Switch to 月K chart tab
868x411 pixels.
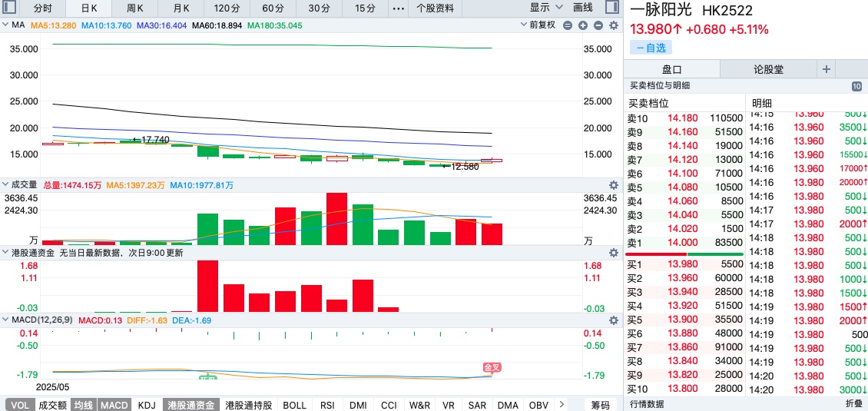pyautogui.click(x=181, y=8)
